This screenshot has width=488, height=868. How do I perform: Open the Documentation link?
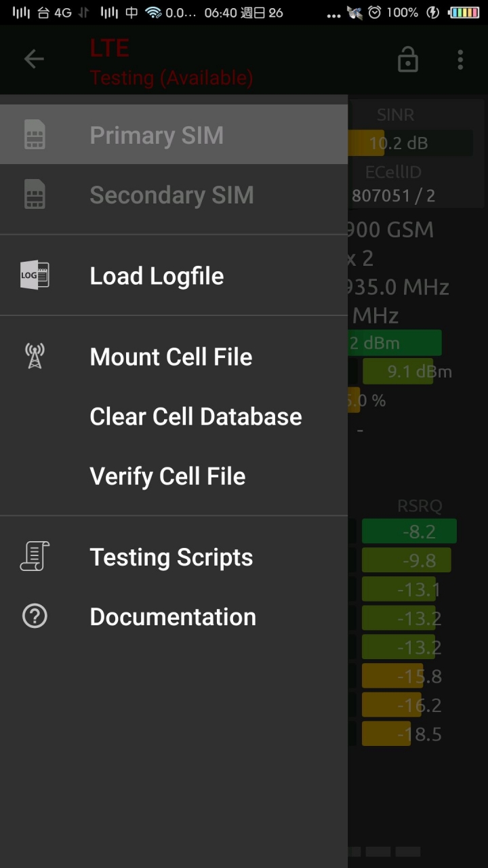point(173,616)
